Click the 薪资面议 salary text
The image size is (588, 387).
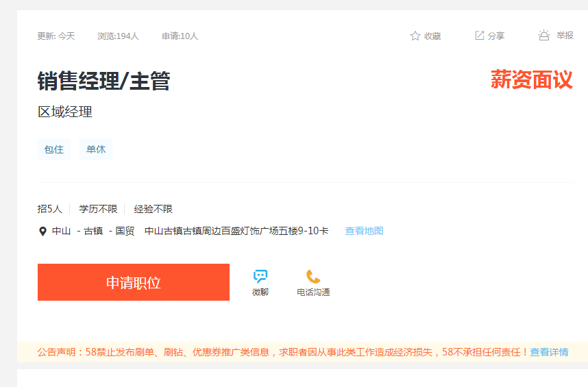531,80
